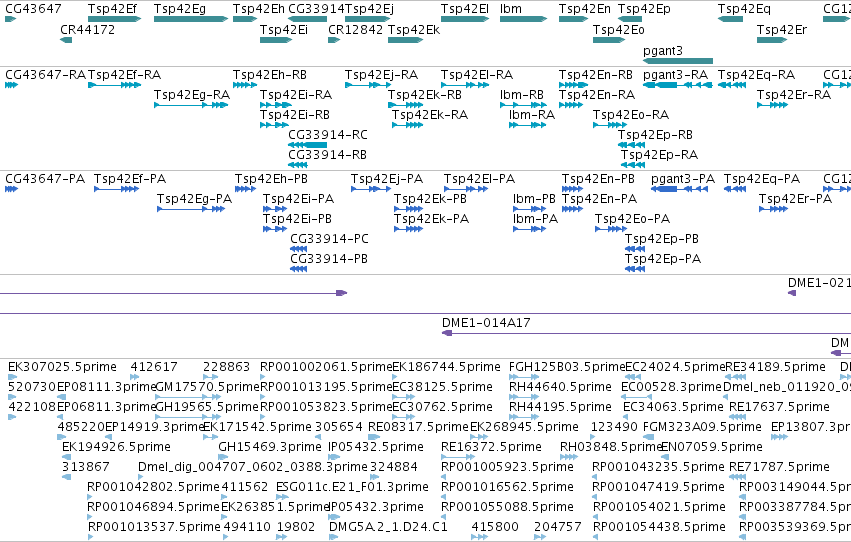Click transcript Tsp42Eg-RA label
The image size is (851, 542).
[192, 94]
